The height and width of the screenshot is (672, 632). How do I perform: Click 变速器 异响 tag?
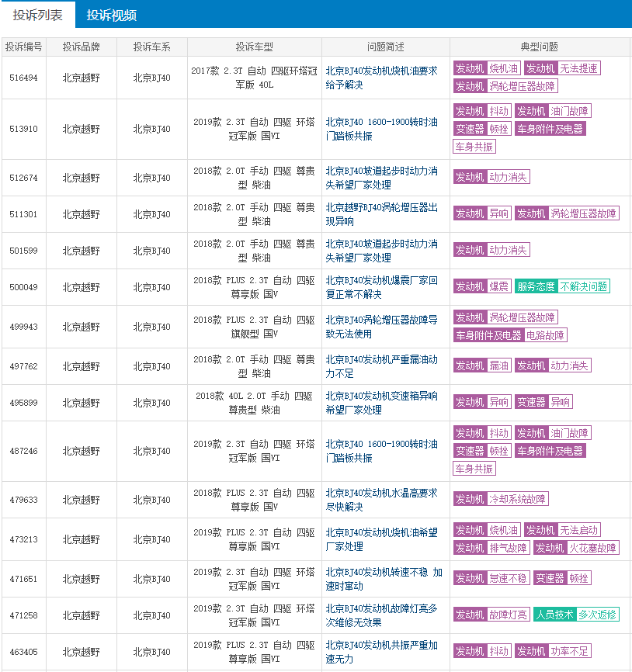543,402
